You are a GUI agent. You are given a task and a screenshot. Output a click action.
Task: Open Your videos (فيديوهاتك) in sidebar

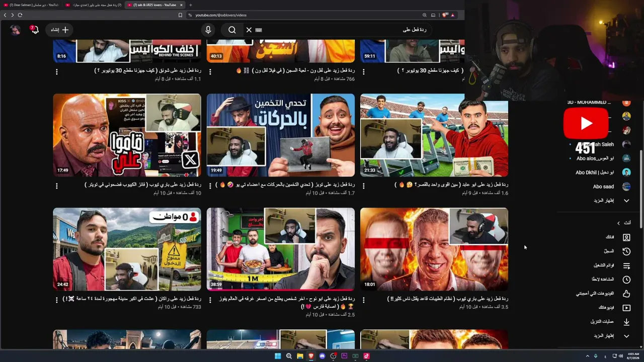coord(614,308)
